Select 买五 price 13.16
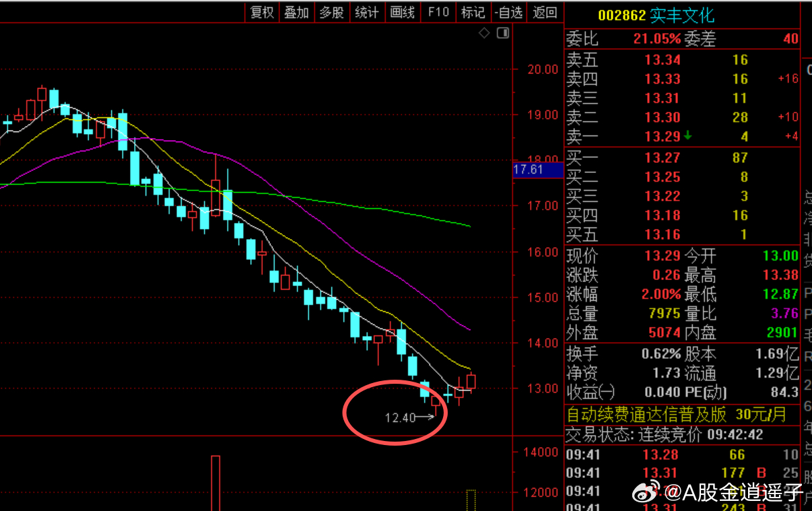Viewport: 812px width, 511px height. [x=663, y=235]
